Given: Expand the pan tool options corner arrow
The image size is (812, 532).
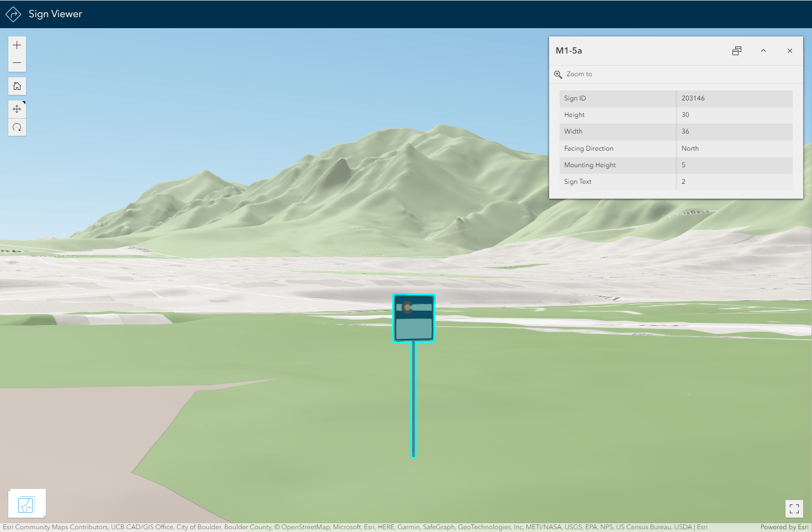Looking at the screenshot, I should (x=23, y=103).
